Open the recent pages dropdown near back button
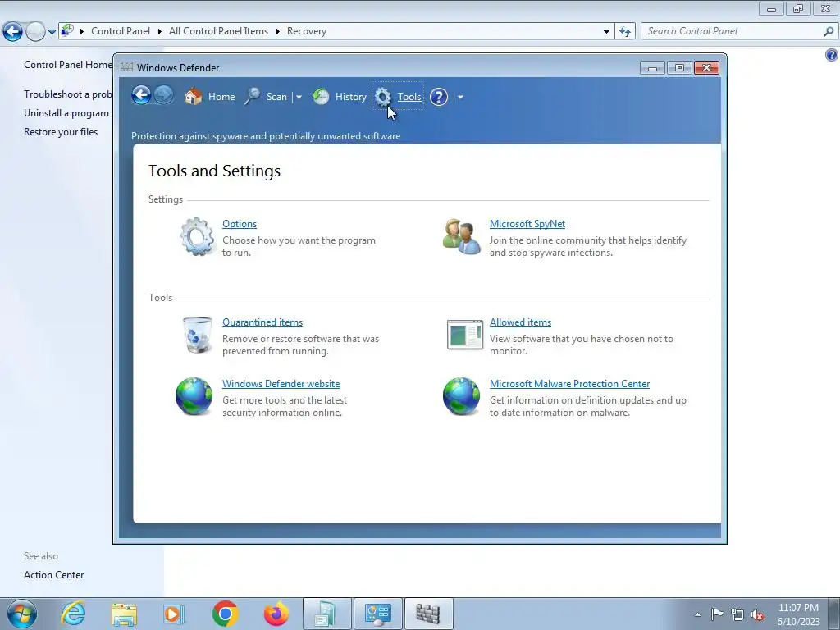 coord(52,32)
